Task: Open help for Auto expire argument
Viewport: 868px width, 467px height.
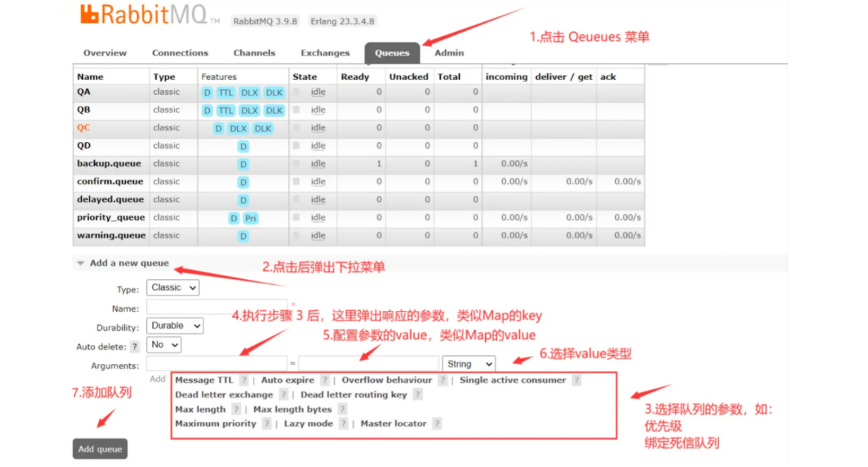Action: point(325,380)
